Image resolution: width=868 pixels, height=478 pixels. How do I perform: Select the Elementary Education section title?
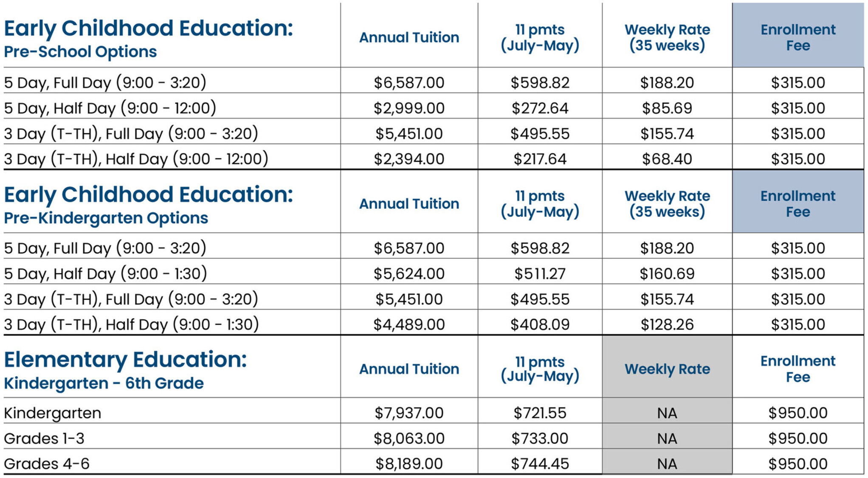[x=125, y=360]
